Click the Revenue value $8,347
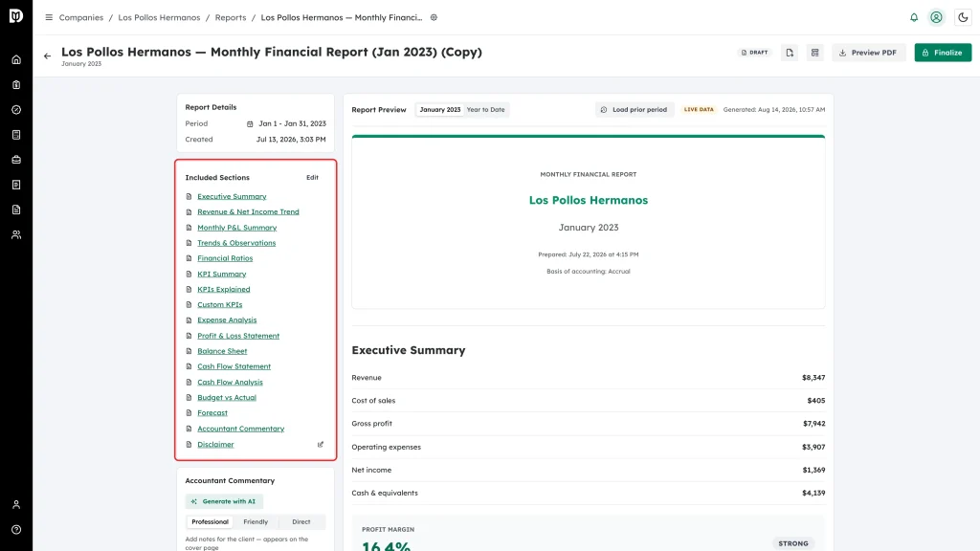 point(813,377)
